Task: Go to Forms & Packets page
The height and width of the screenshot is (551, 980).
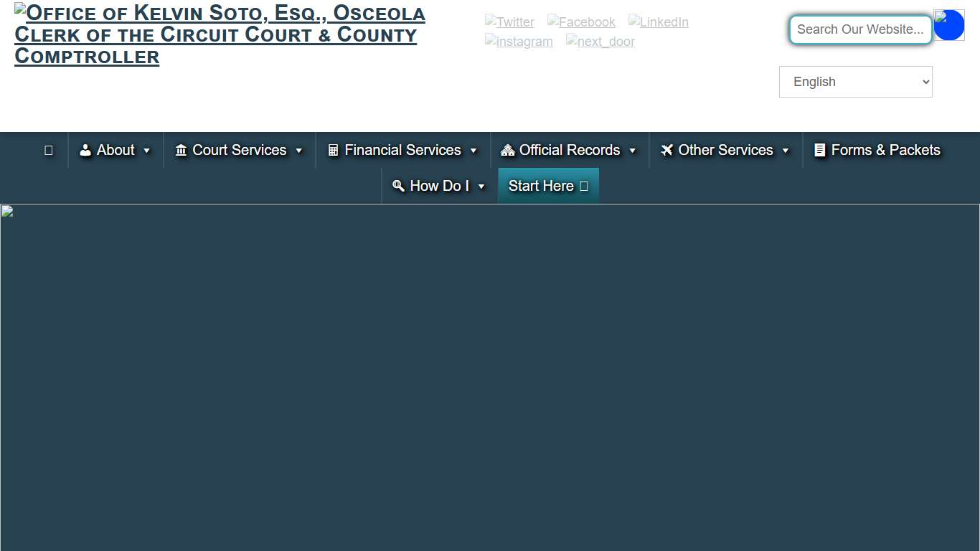Action: click(x=885, y=150)
